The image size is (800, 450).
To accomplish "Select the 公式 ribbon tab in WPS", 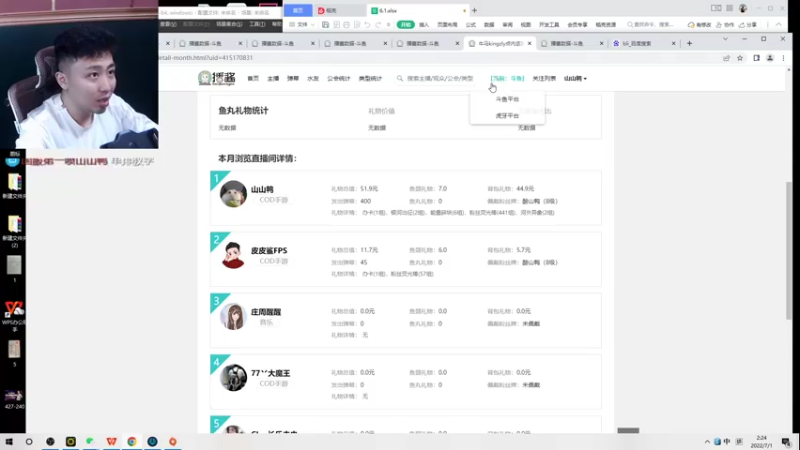I will point(470,24).
